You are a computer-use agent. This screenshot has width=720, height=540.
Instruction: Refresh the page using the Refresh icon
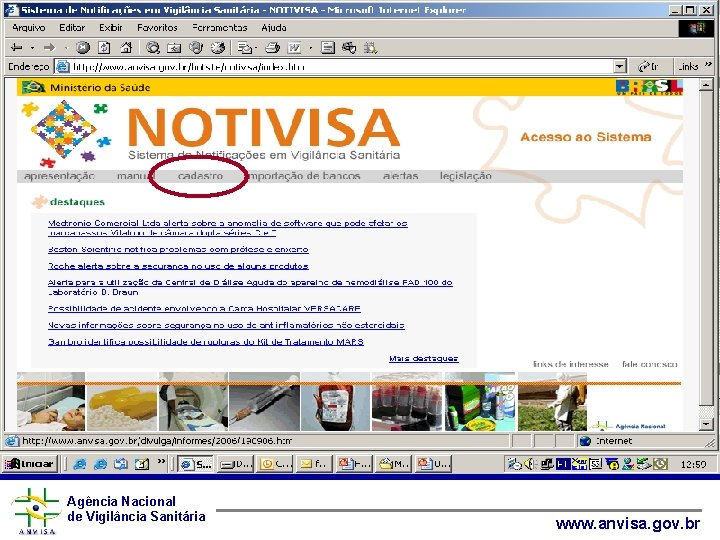(x=105, y=47)
